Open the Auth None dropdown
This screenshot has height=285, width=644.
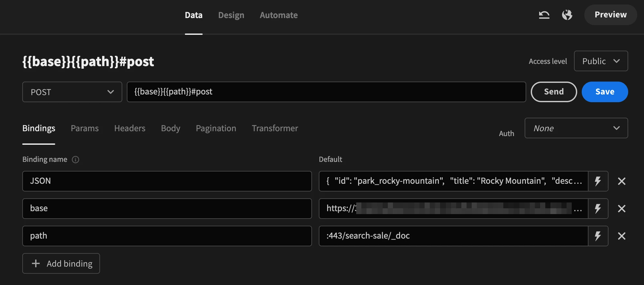coord(576,128)
